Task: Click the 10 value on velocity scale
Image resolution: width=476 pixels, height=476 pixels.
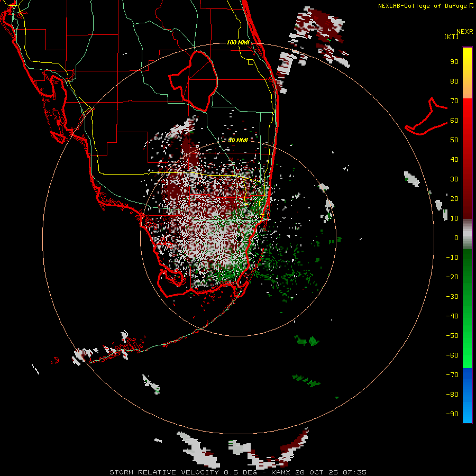Action: click(x=454, y=218)
